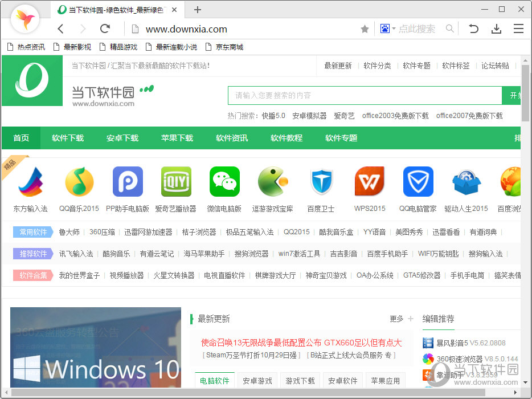Click the hummingbird browser logo

coord(25,19)
